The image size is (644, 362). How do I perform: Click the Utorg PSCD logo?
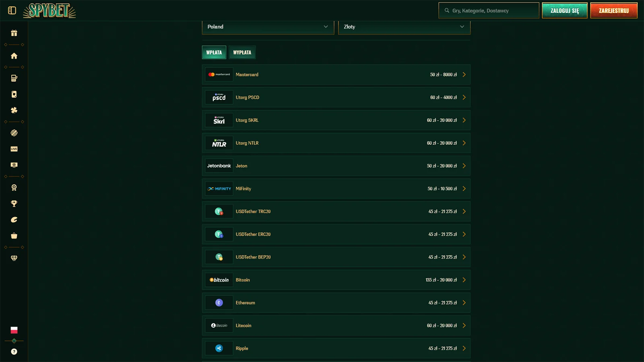(219, 97)
